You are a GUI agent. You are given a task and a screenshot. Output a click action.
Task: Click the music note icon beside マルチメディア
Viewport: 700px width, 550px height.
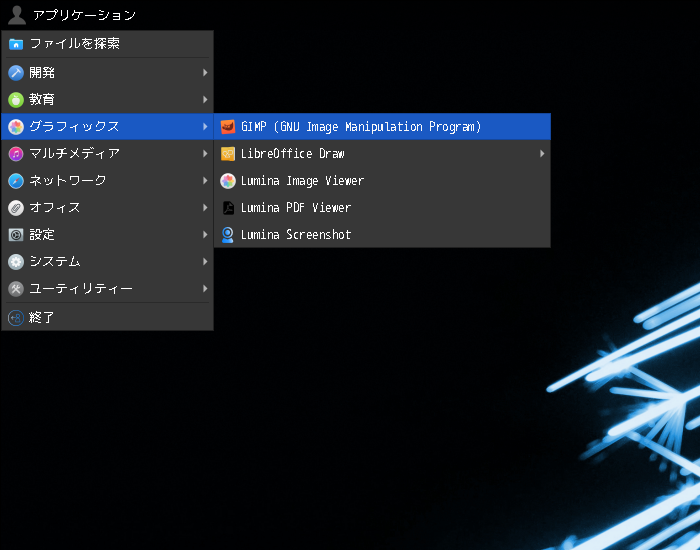click(x=16, y=154)
